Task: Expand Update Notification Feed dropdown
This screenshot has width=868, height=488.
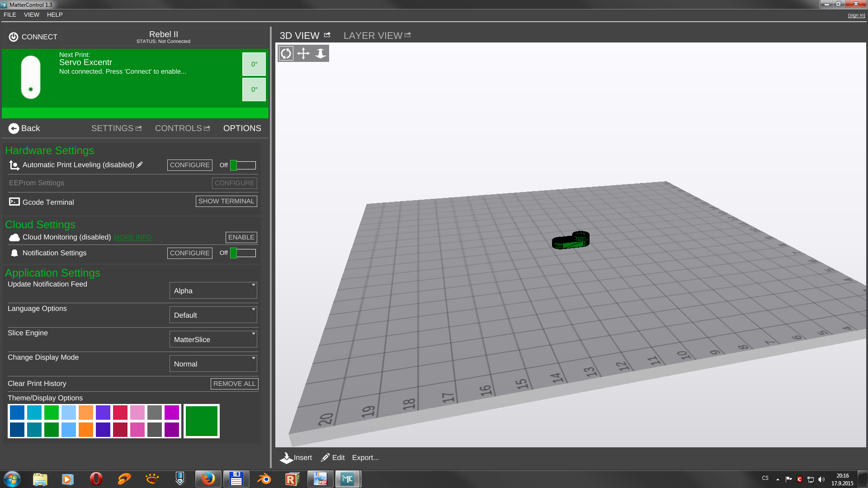Action: [213, 291]
